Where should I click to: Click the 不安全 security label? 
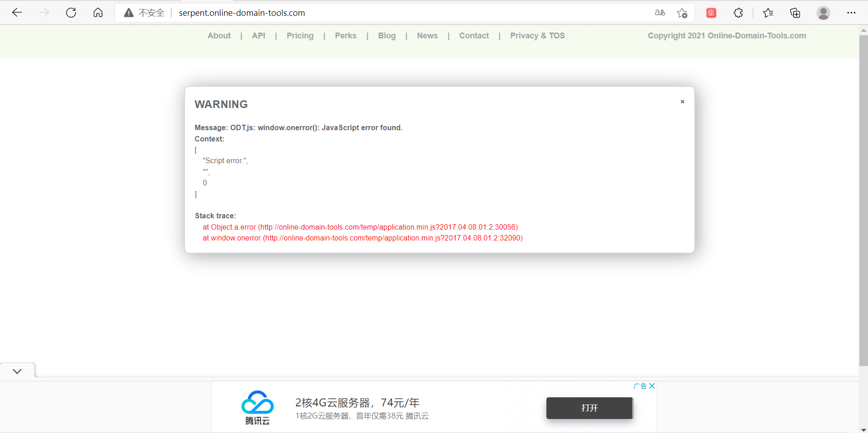(x=151, y=13)
